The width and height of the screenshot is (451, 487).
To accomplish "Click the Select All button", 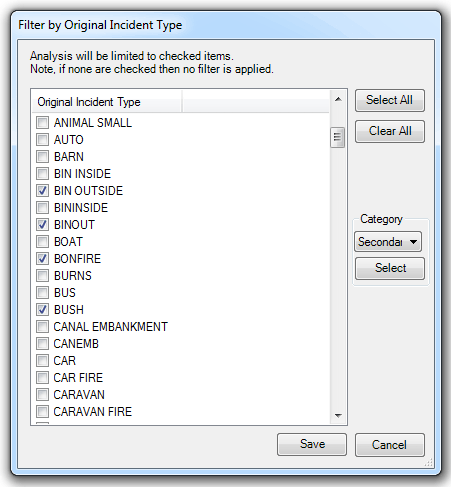I will click(390, 100).
